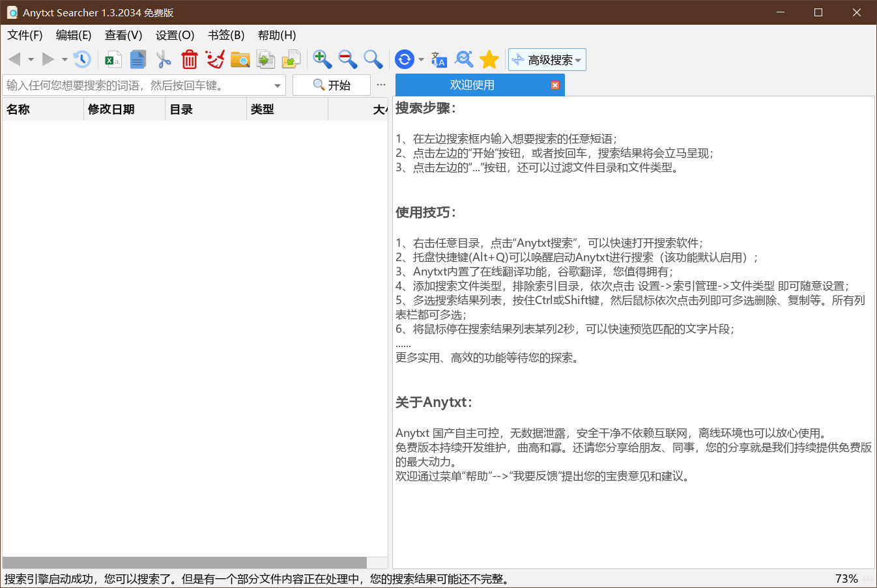This screenshot has width=877, height=588.
Task: Open the 编辑(E) menu
Action: (74, 35)
